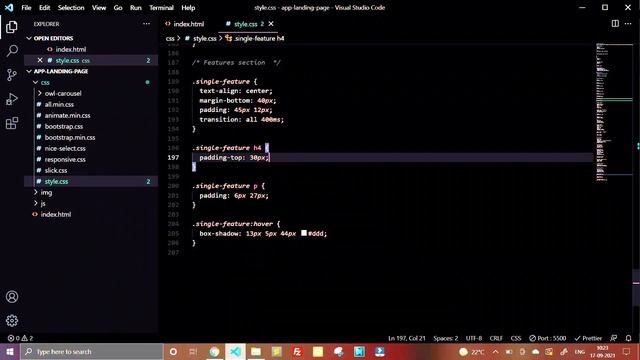This screenshot has width=640, height=360.
Task: Open nice-select.css in the file tree
Action: pyautogui.click(x=65, y=149)
